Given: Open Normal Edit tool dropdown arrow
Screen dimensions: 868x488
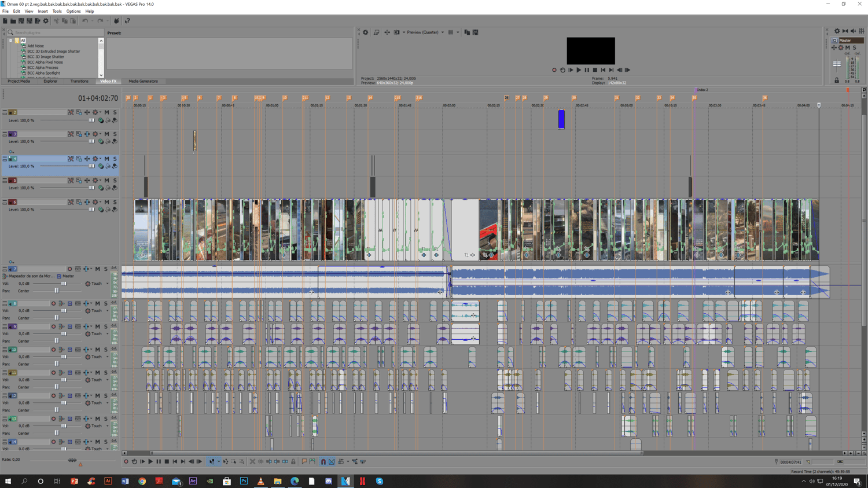Looking at the screenshot, I should tap(218, 461).
